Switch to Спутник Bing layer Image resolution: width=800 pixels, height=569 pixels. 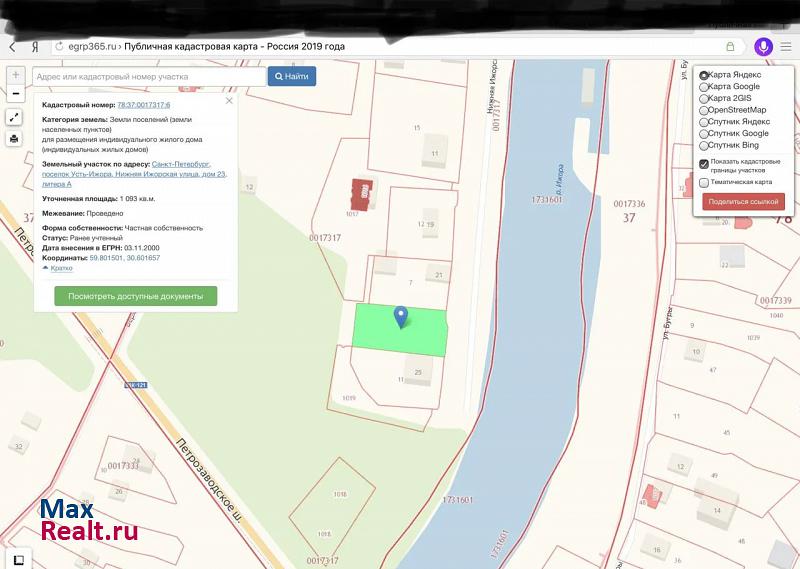704,145
